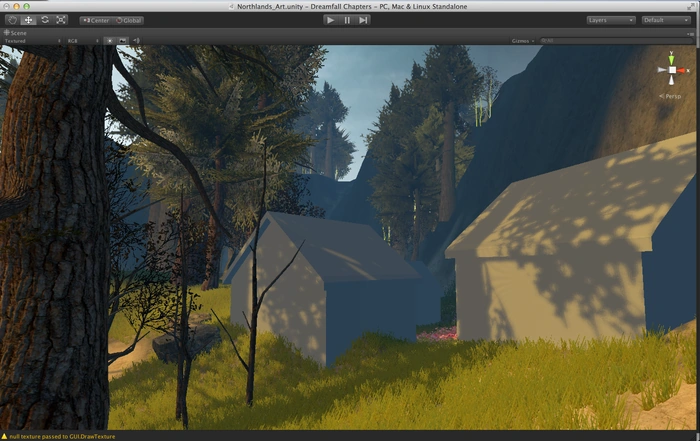Select the Rotate tool
The image size is (700, 441).
(44, 20)
